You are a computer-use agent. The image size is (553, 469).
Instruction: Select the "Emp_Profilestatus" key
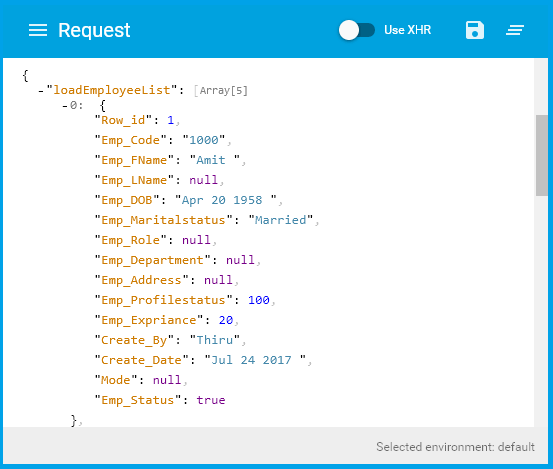[x=163, y=300]
